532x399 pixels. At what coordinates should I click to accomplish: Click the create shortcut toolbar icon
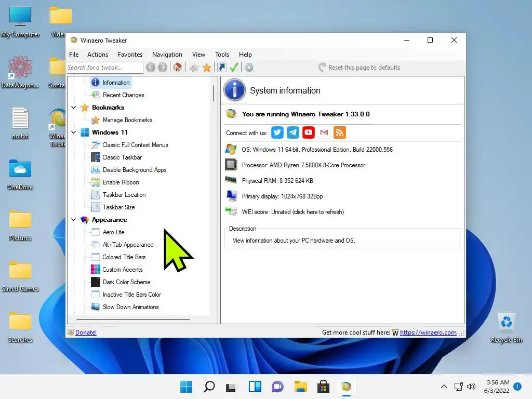point(221,68)
